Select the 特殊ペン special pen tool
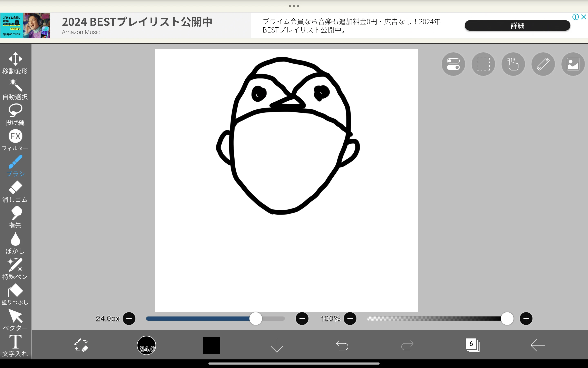 pos(15,269)
